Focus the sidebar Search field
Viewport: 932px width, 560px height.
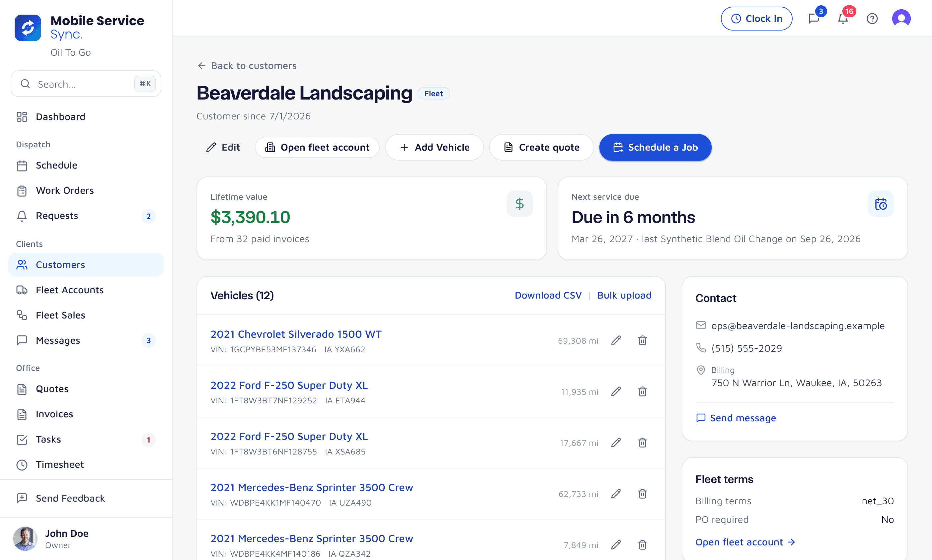[86, 84]
